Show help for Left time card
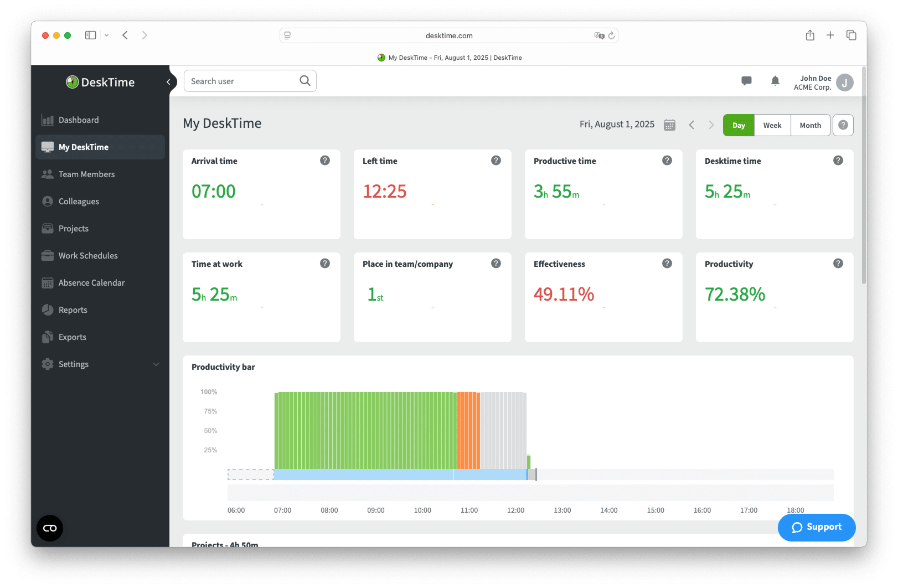 496,161
